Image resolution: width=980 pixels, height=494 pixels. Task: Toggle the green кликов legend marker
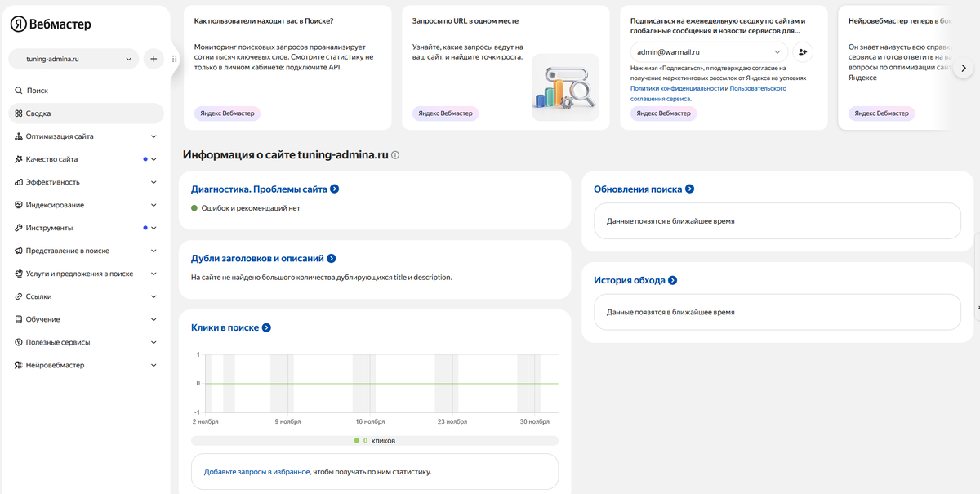pos(357,440)
